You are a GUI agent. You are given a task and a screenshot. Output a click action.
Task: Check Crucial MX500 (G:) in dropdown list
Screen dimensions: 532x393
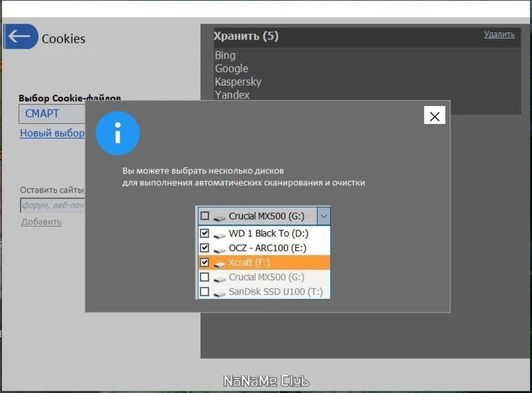pyautogui.click(x=204, y=277)
